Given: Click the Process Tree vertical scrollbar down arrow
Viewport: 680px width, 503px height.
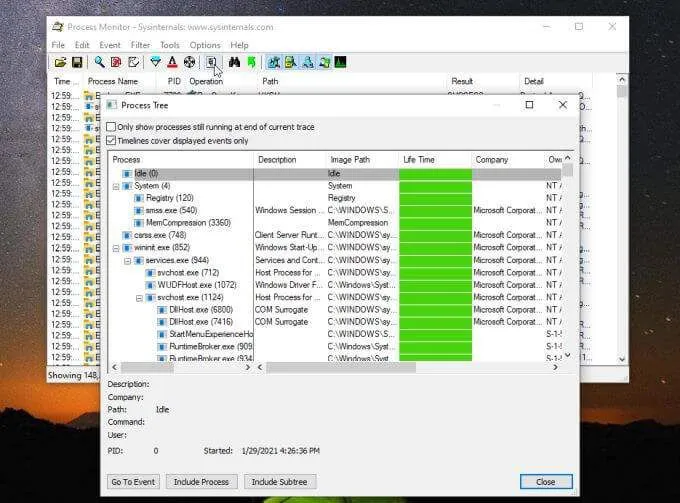Looking at the screenshot, I should click(x=568, y=355).
